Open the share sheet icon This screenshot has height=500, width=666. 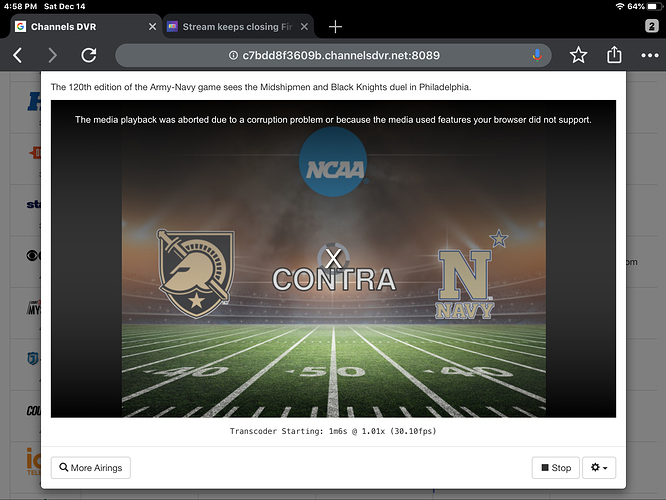[614, 56]
